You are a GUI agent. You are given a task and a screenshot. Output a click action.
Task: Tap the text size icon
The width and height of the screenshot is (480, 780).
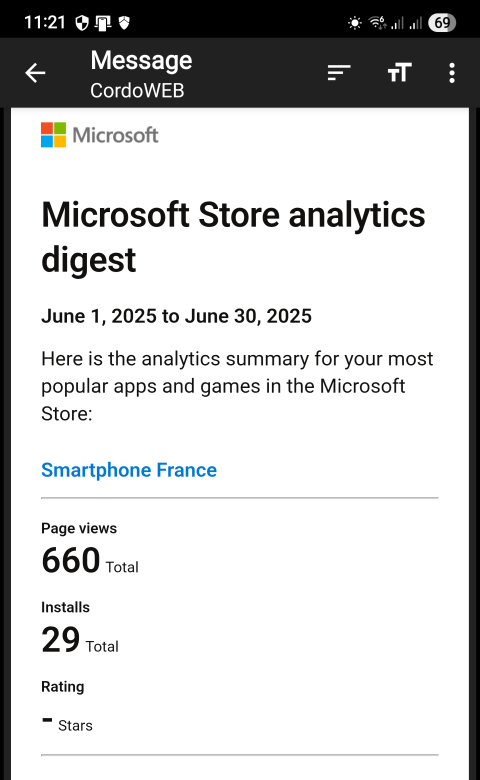(x=399, y=73)
